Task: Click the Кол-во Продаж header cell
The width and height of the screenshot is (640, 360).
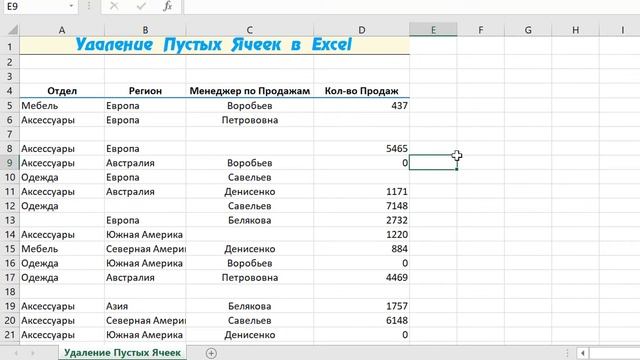Action: tap(362, 91)
